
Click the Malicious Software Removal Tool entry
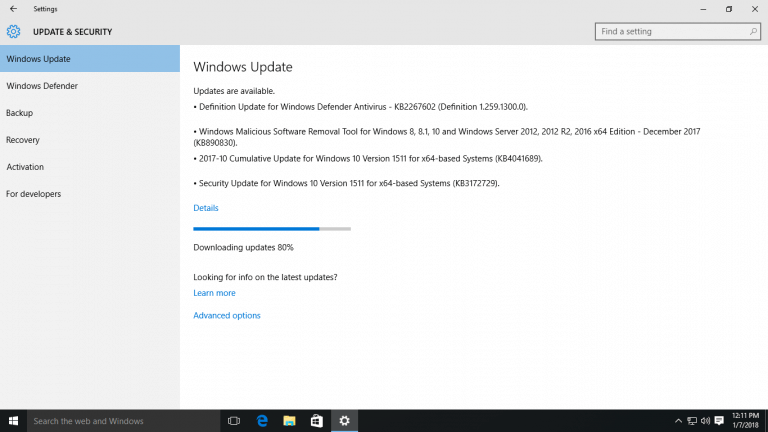tap(447, 137)
